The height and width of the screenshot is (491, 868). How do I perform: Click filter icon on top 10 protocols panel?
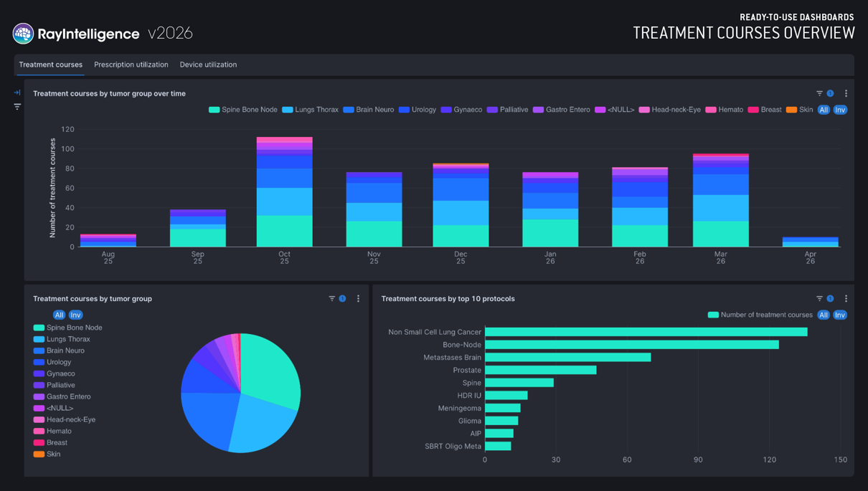click(819, 298)
